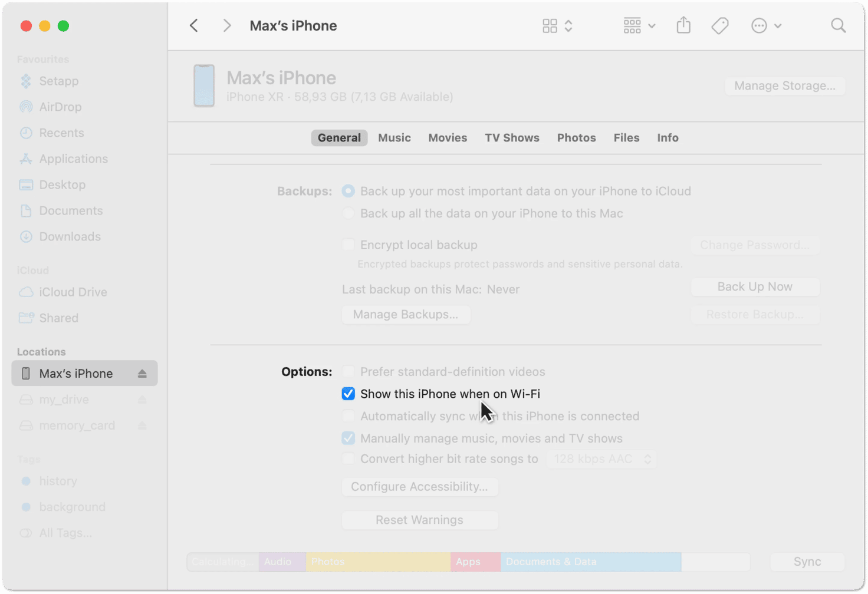
Task: Click Back Up Now button
Action: click(x=755, y=287)
